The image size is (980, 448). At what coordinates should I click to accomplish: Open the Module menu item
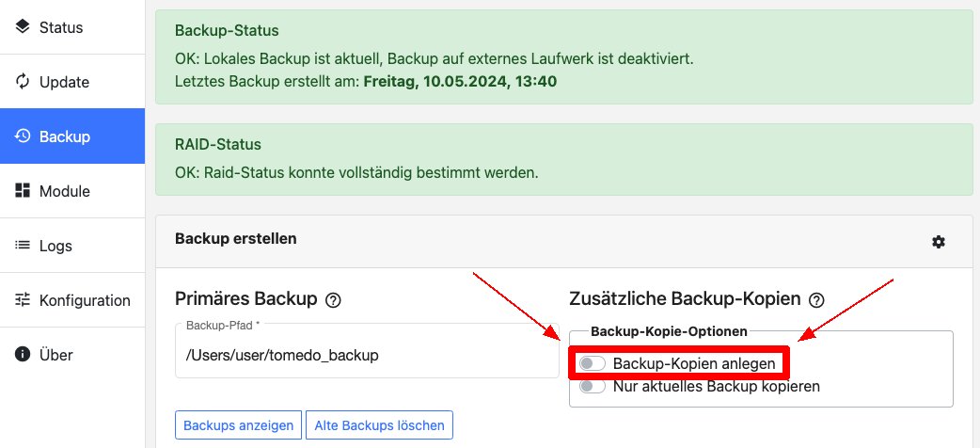[72, 191]
